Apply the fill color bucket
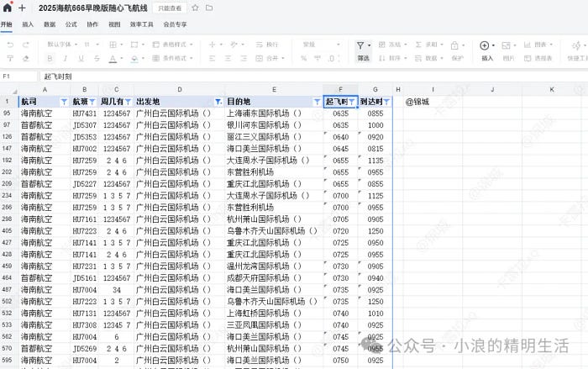 [x=134, y=59]
